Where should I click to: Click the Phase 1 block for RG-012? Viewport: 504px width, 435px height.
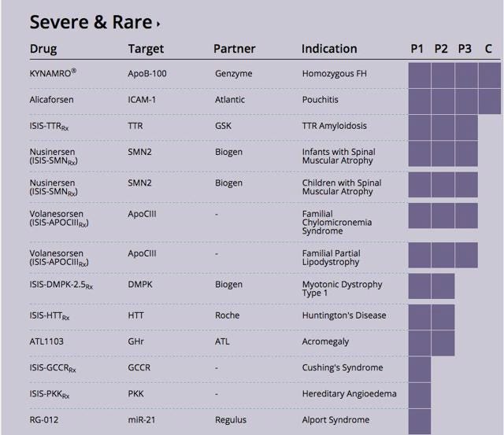point(420,421)
